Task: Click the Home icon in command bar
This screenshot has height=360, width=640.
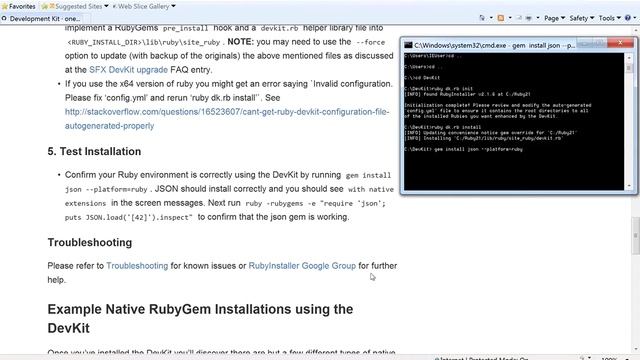Action: coord(482,18)
